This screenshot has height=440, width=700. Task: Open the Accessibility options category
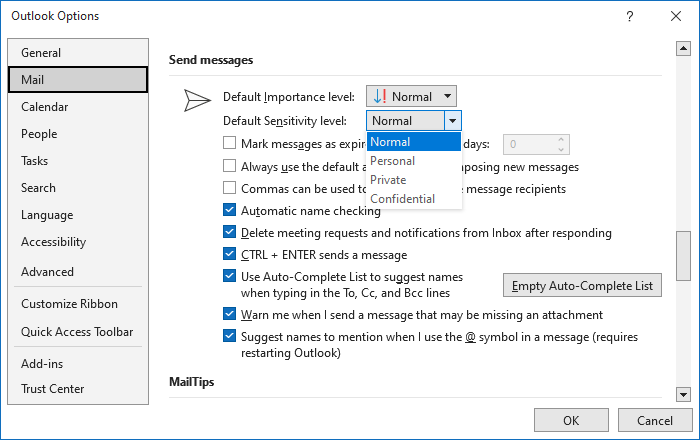78,242
